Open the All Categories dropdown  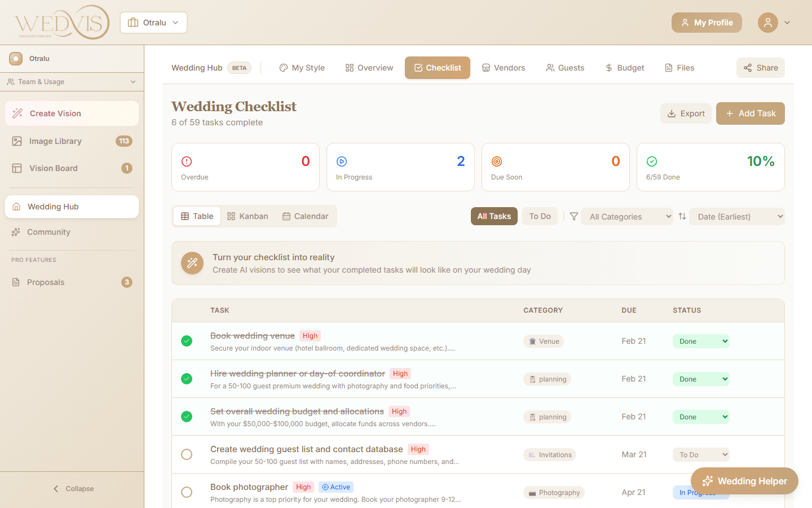point(627,216)
